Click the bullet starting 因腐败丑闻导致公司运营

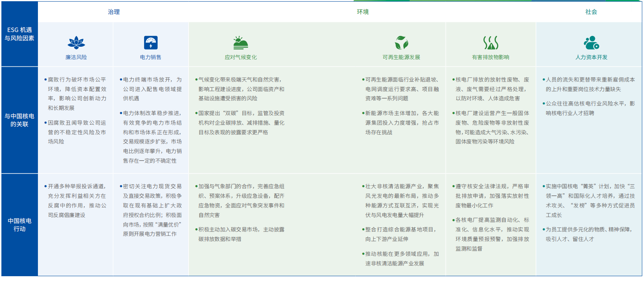(x=75, y=132)
